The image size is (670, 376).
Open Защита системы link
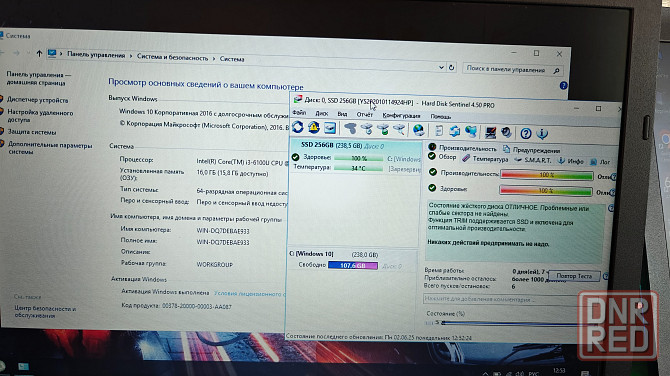[32, 132]
